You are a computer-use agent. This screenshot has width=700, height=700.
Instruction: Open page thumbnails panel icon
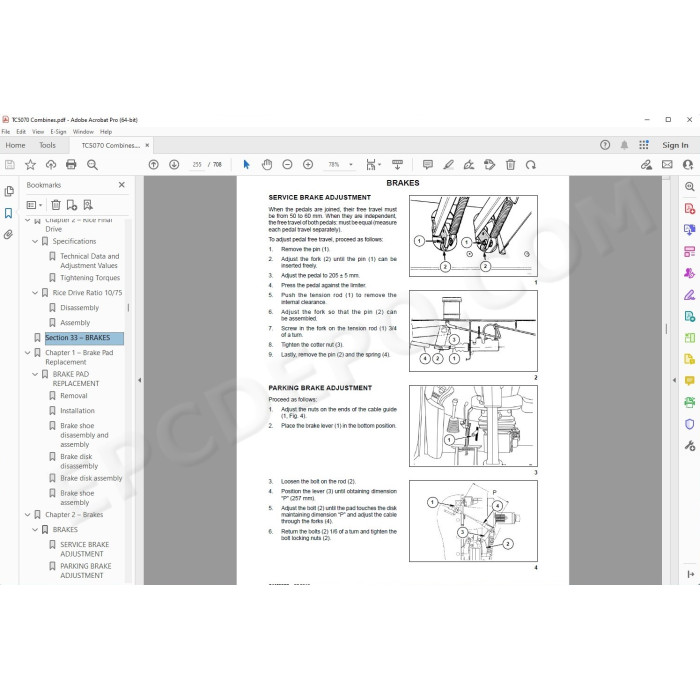9,191
